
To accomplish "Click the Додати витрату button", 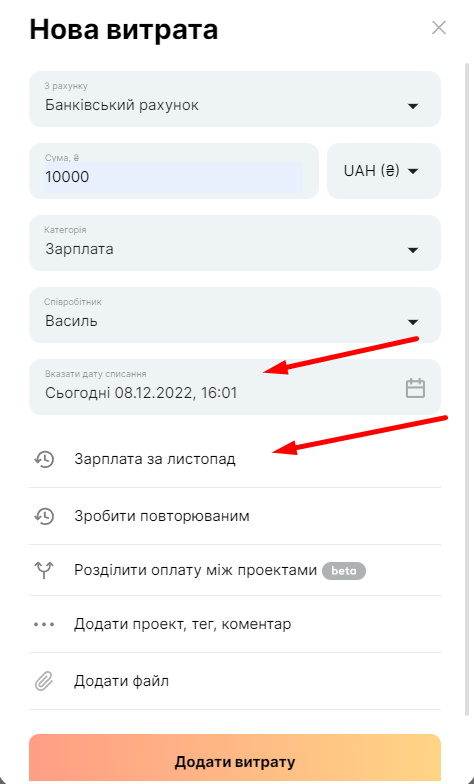I will pos(235,758).
